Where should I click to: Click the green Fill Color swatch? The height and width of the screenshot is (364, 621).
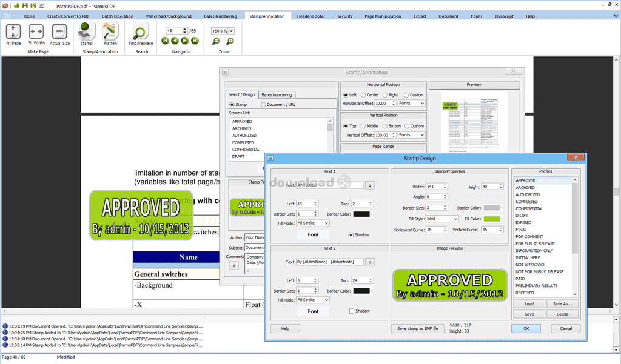tap(491, 219)
